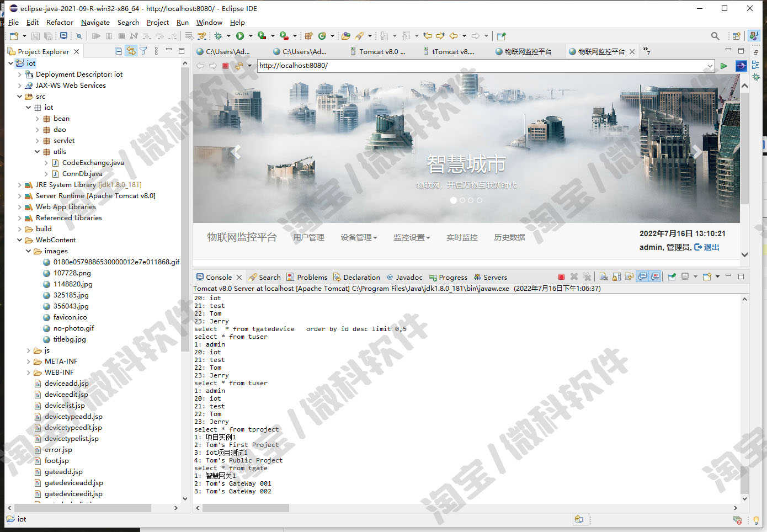Click the 退出 logout link
This screenshot has height=532, width=767.
[x=707, y=247]
